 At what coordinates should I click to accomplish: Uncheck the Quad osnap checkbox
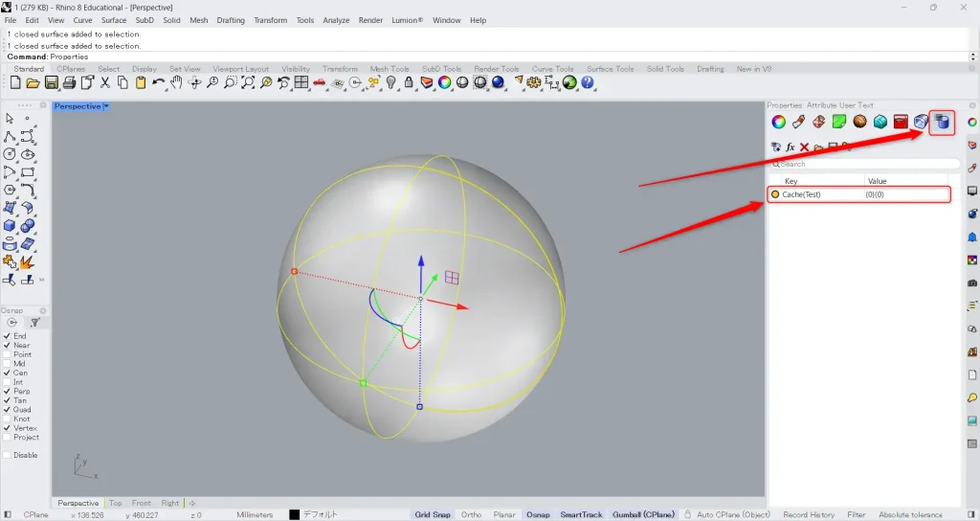(x=8, y=410)
